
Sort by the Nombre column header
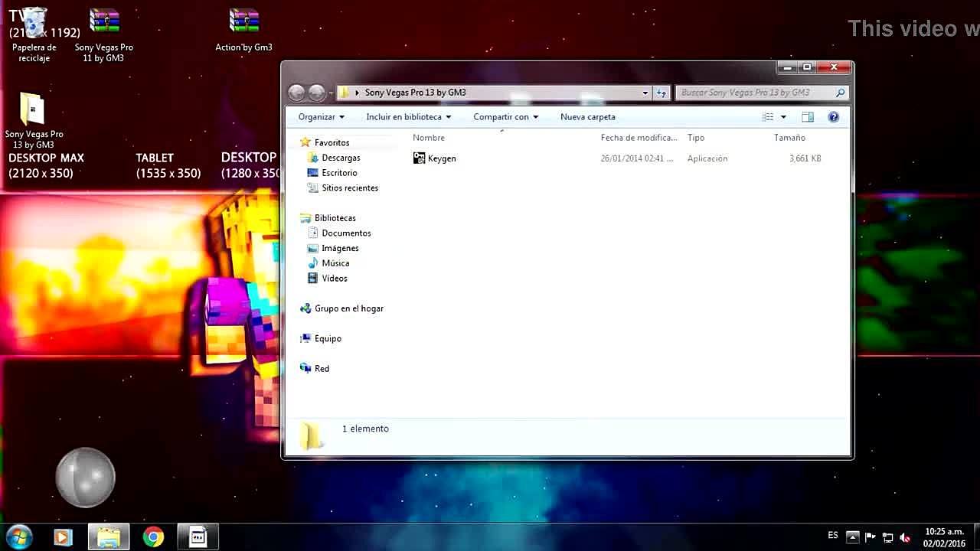[429, 138]
